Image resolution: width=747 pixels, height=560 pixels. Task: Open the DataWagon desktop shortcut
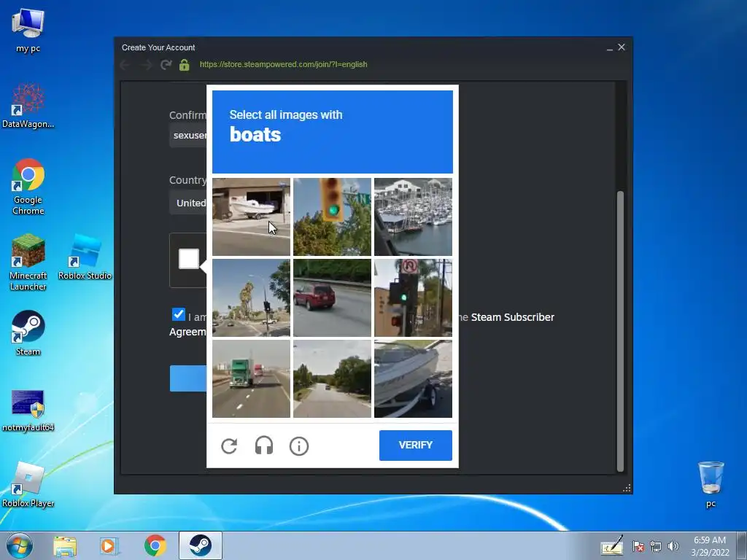pos(28,106)
